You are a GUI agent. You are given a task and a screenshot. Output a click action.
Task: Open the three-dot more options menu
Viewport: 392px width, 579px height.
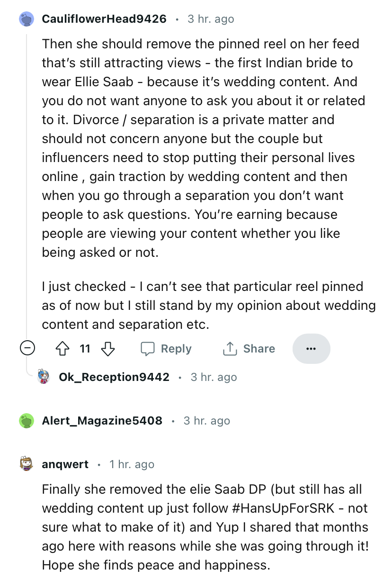tap(311, 349)
